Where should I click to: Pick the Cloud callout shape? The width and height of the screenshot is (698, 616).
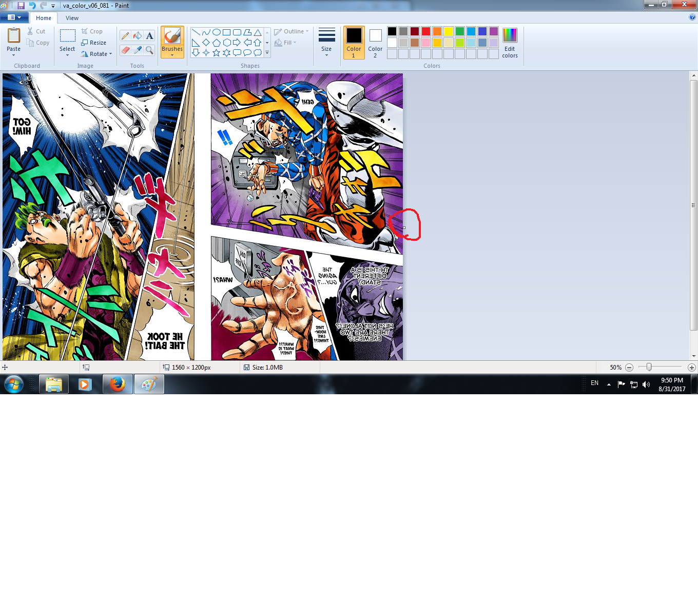coord(258,52)
